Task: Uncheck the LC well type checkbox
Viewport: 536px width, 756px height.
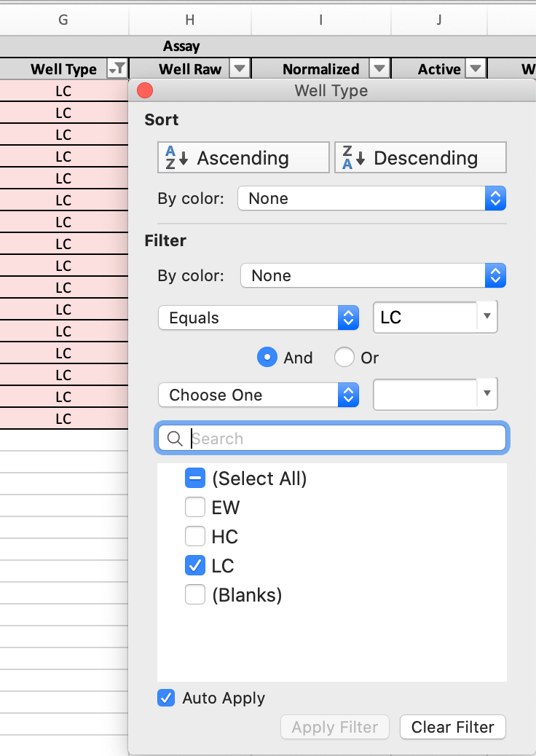Action: 194,565
